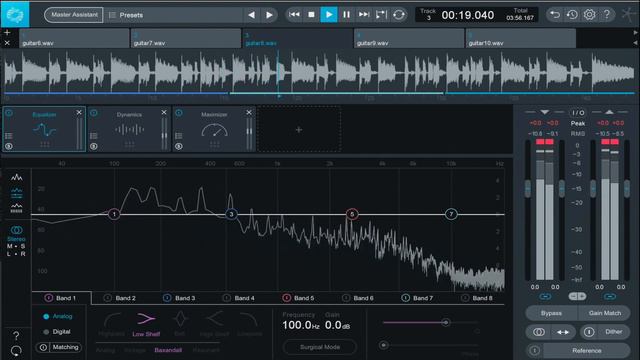The width and height of the screenshot is (640, 360).
Task: Remove the Dynamics module
Action: point(164,112)
